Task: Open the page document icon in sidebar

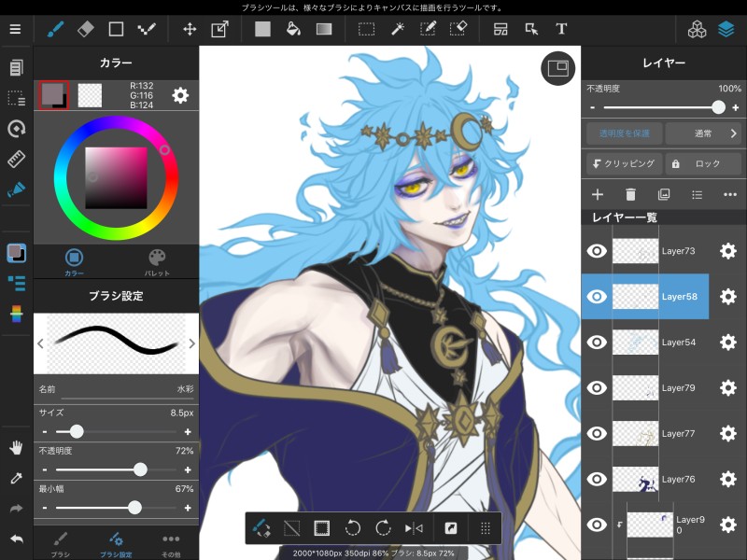Action: (x=16, y=67)
